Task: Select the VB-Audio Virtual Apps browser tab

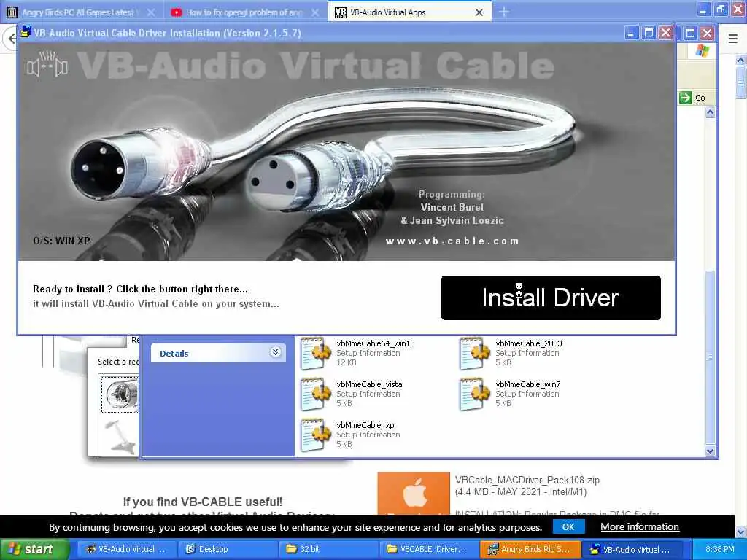Action: click(388, 12)
